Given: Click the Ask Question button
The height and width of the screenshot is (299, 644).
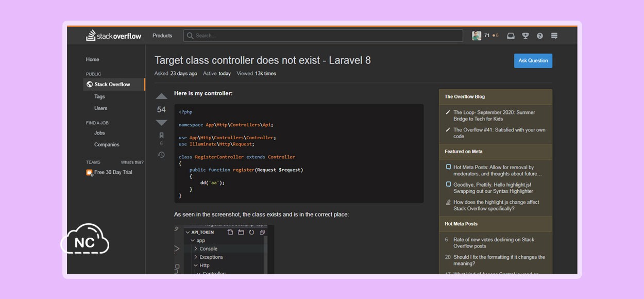Looking at the screenshot, I should 533,61.
